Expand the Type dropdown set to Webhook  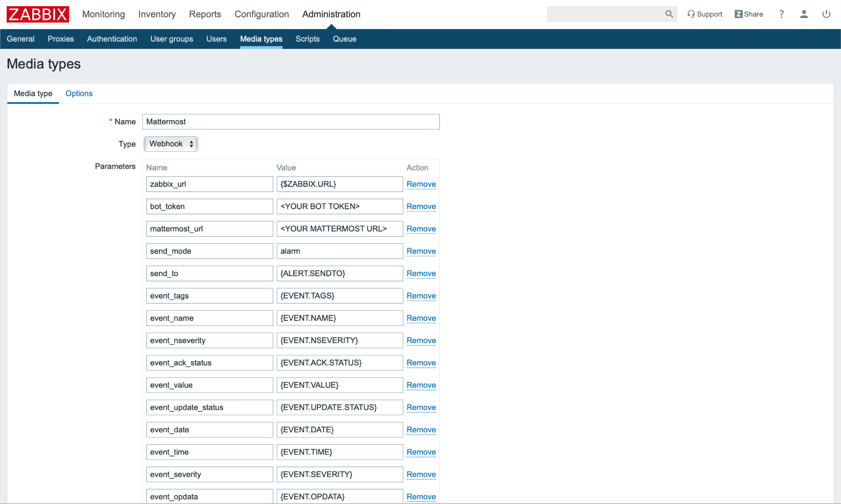coord(171,144)
